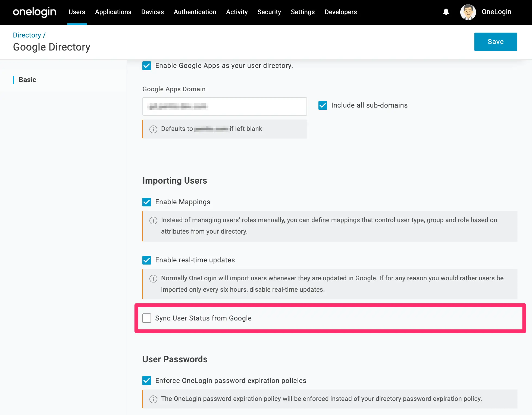
Task: Click the Google Apps Domain input field
Action: coord(225,106)
